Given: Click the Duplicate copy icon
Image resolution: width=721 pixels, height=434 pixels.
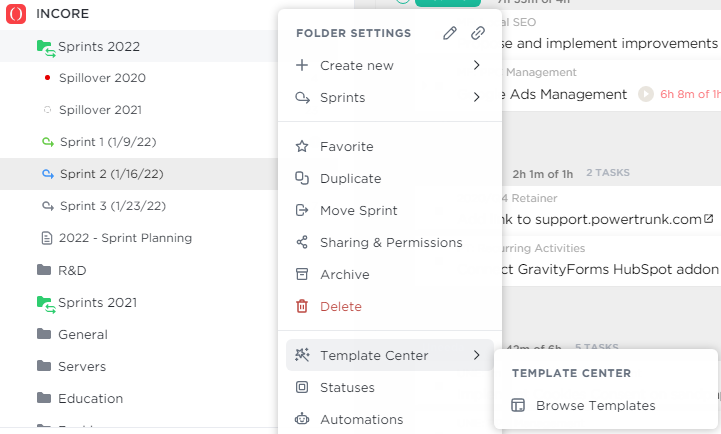Looking at the screenshot, I should tap(302, 178).
